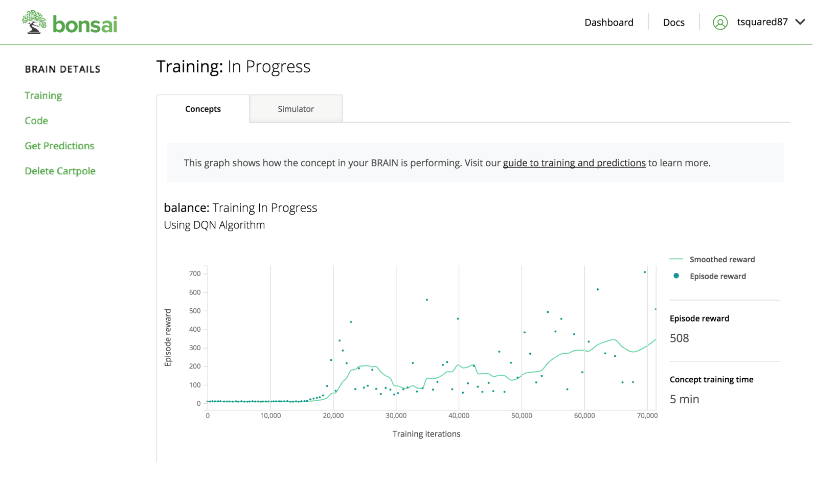Open the Code section link
The image size is (813, 504).
pos(36,121)
